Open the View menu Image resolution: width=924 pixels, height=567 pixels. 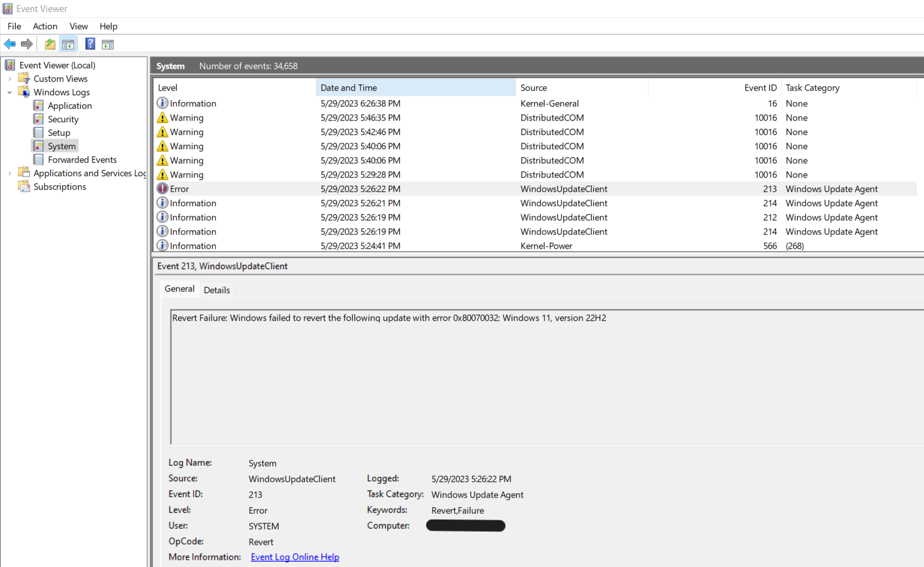tap(78, 26)
